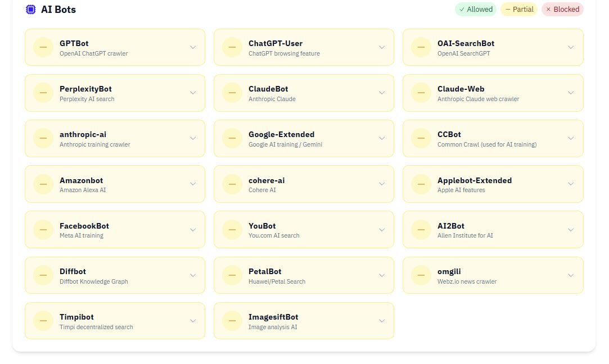Click the OAI-SearchBot status circle icon
Screen dimensions: 609x364
click(x=421, y=47)
